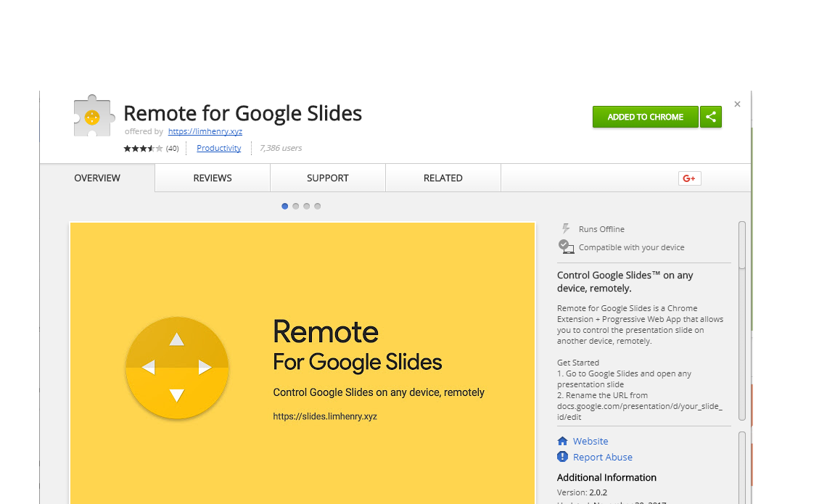The image size is (827, 504).
Task: Open the Overview tab
Action: (97, 178)
